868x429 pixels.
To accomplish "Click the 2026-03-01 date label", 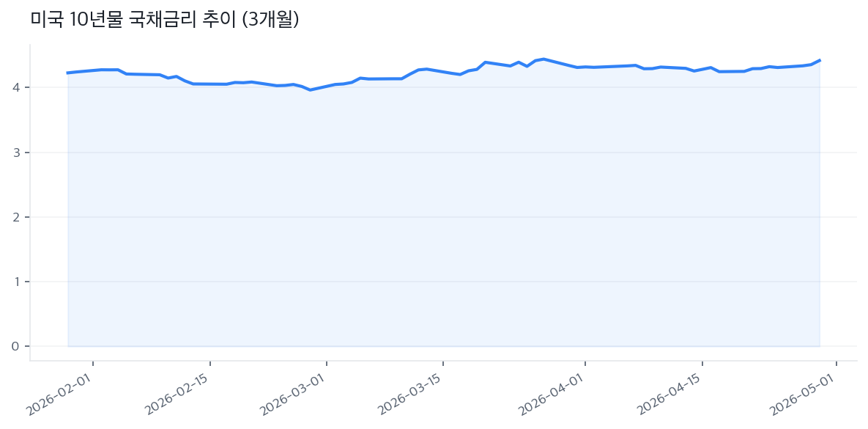I will [x=294, y=395].
